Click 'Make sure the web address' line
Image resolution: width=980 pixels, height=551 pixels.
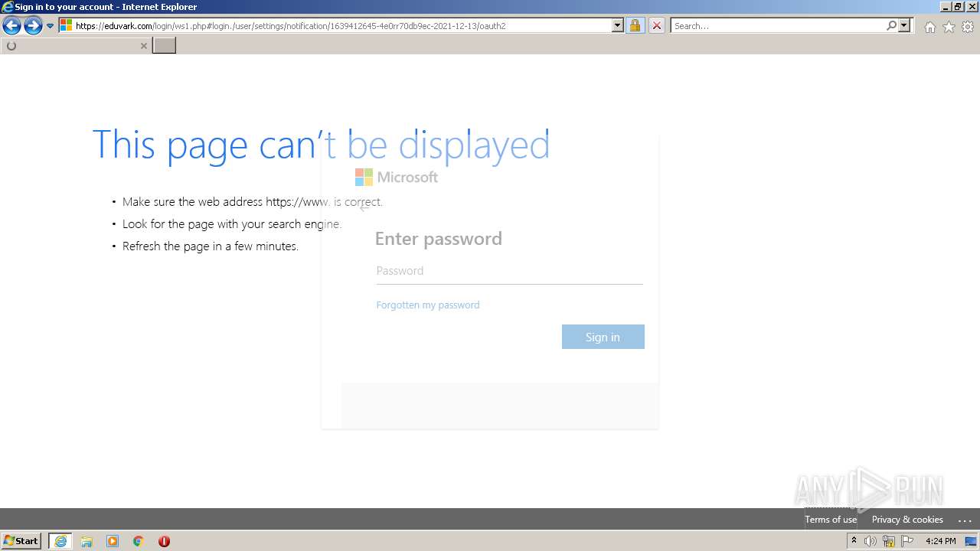pyautogui.click(x=252, y=202)
